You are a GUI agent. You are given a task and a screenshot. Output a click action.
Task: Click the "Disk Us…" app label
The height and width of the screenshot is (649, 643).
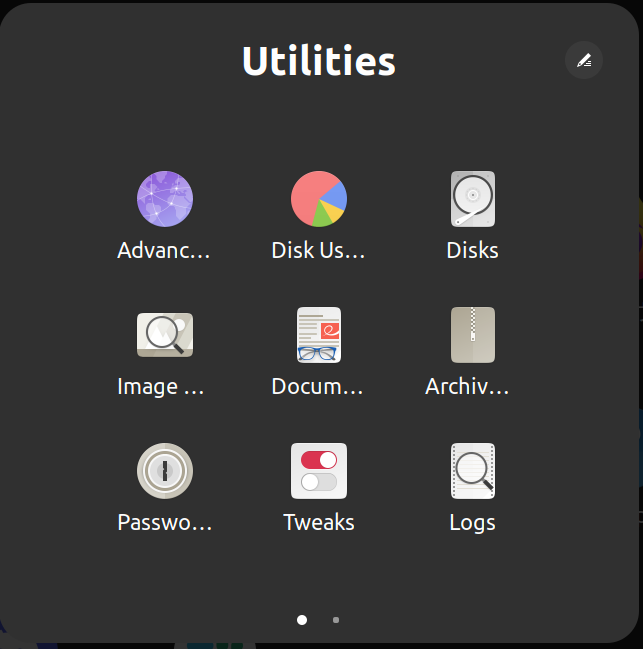point(318,250)
